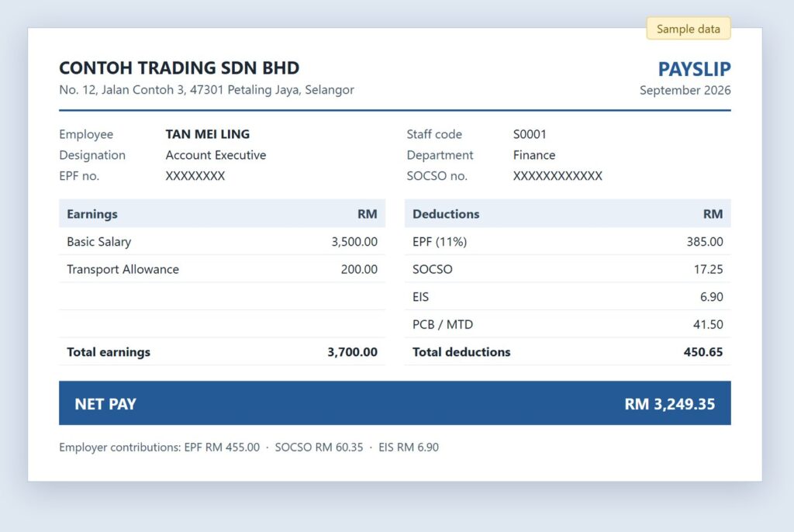Click the Total deductions label
The image size is (794, 532).
461,352
